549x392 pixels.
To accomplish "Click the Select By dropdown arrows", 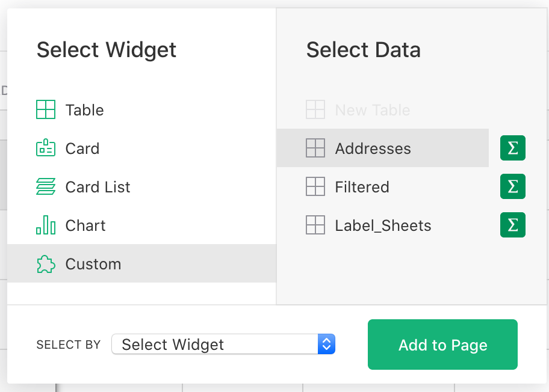I will [x=326, y=345].
